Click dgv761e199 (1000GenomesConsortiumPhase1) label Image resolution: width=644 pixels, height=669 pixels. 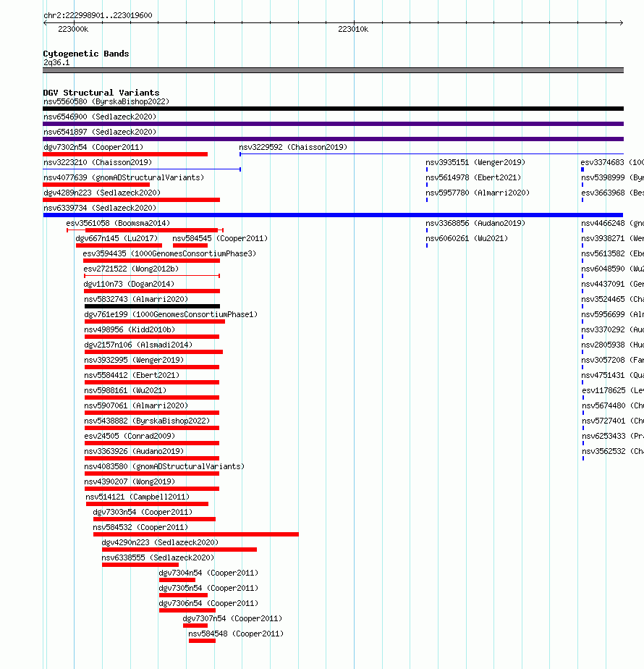click(x=171, y=314)
